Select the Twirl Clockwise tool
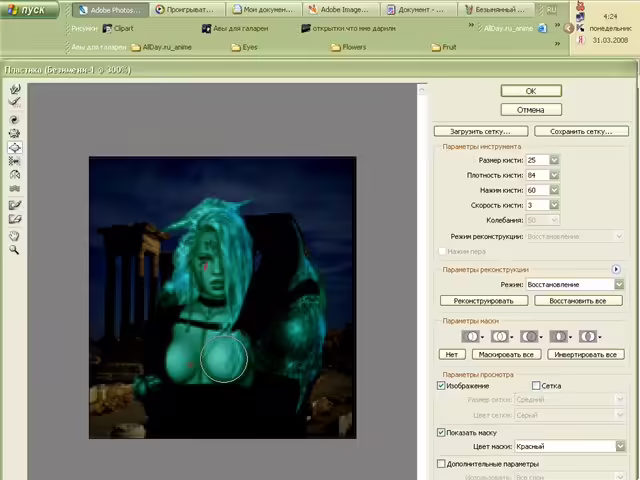This screenshot has width=640, height=480. pyautogui.click(x=15, y=120)
